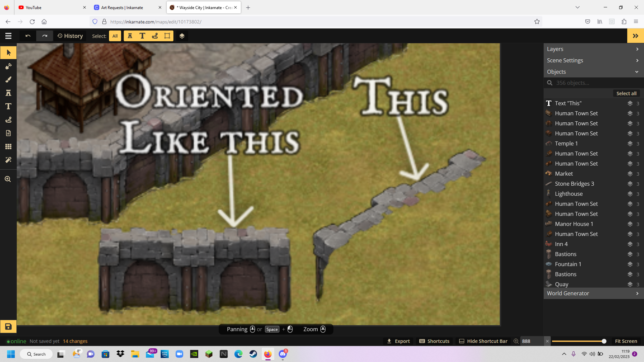
Task: Collapse the Objects section
Action: click(594, 72)
